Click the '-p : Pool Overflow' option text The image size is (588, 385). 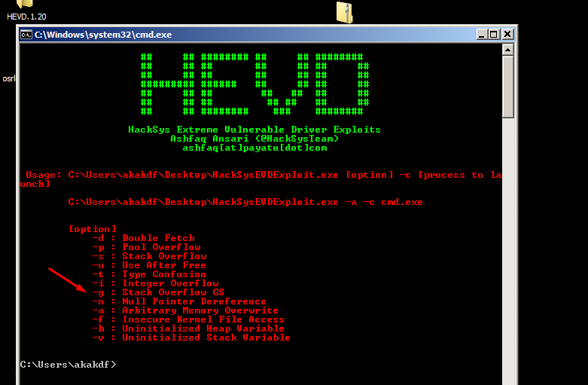tap(146, 247)
